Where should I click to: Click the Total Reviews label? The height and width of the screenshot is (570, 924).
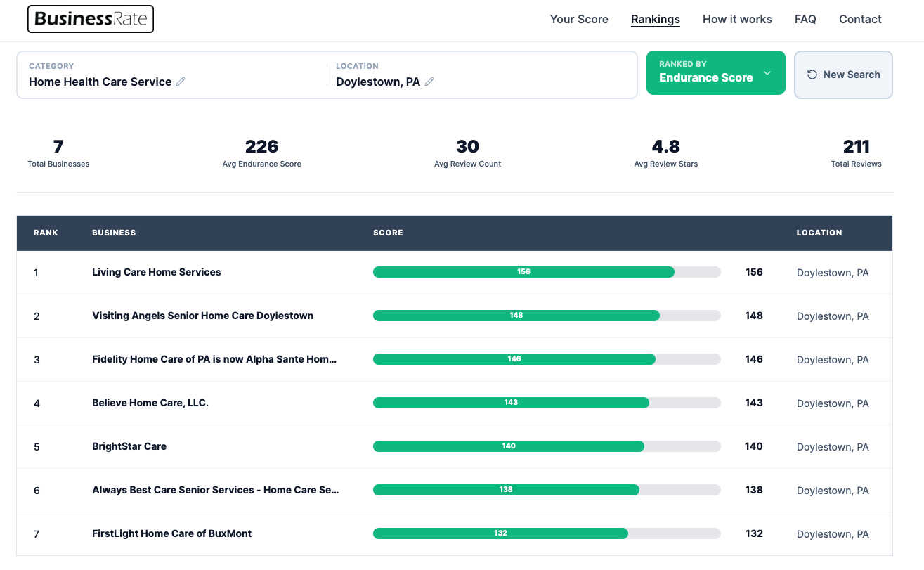point(857,164)
